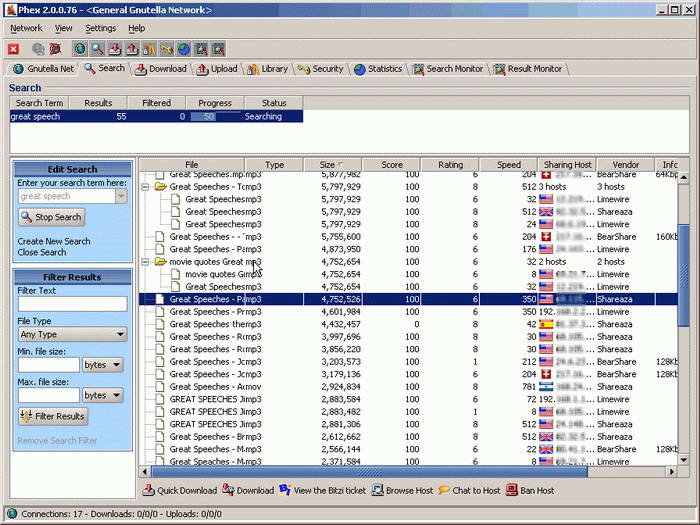Open the Max. file size bytes unit dropdown

point(103,395)
